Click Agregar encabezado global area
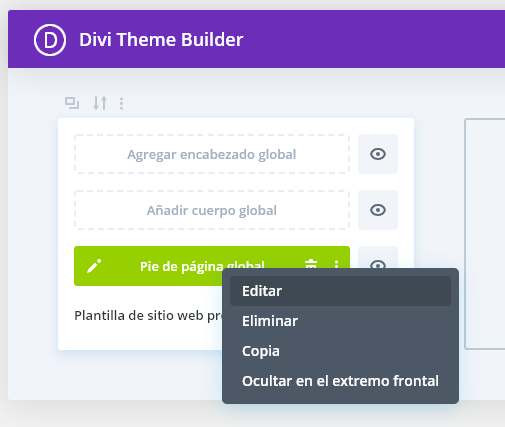Image resolution: width=505 pixels, height=427 pixels. (x=212, y=154)
